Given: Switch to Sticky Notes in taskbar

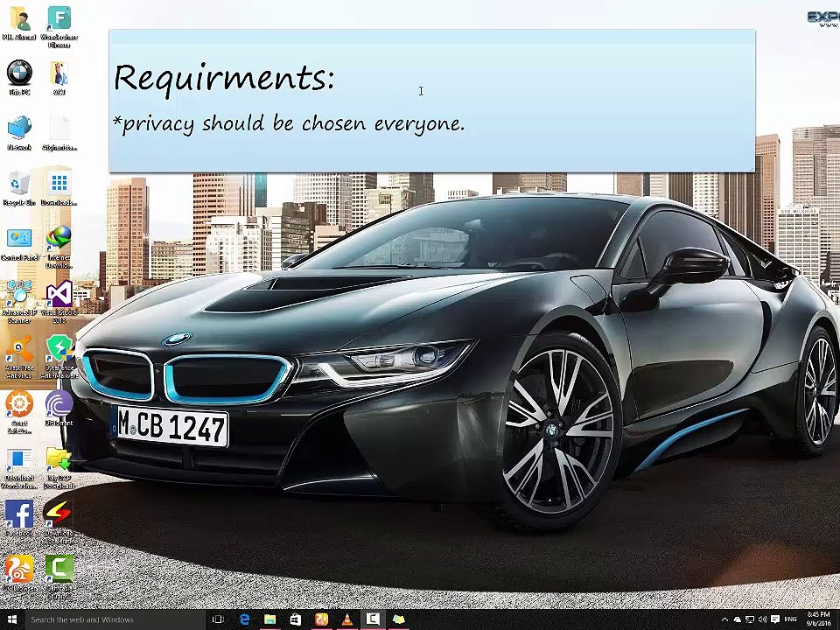Looking at the screenshot, I should [399, 619].
